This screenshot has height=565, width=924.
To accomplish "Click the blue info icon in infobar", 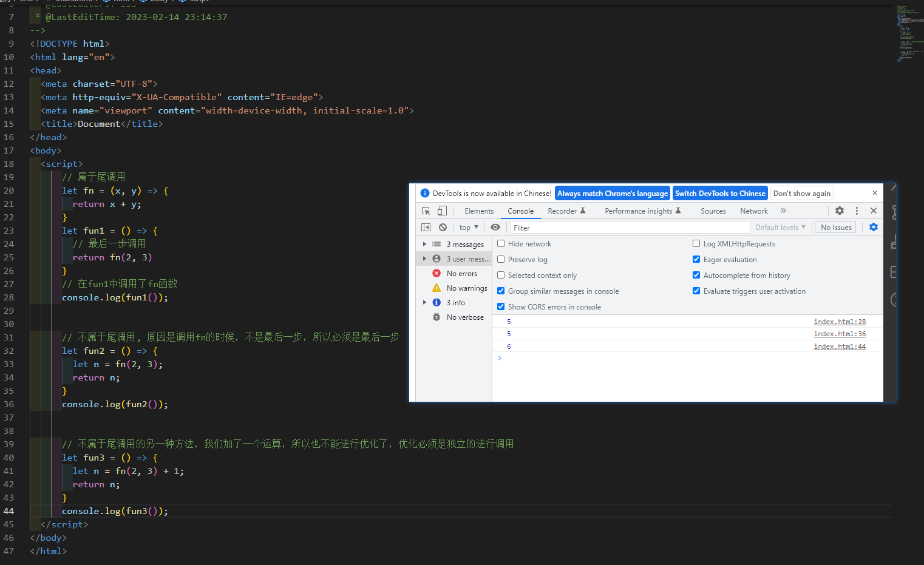I will (x=425, y=193).
